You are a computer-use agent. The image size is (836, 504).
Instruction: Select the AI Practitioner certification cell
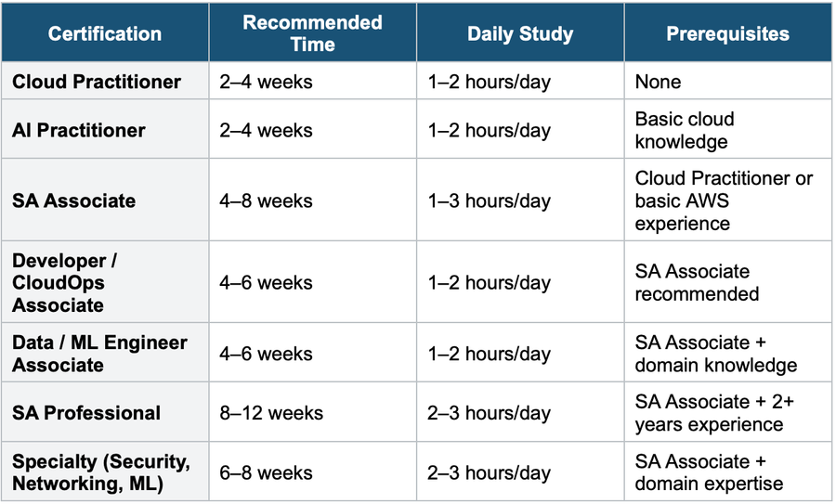(79, 130)
